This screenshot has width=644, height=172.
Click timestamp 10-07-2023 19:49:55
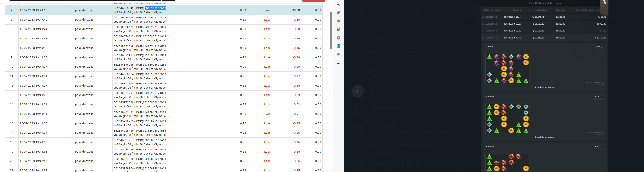33,10
